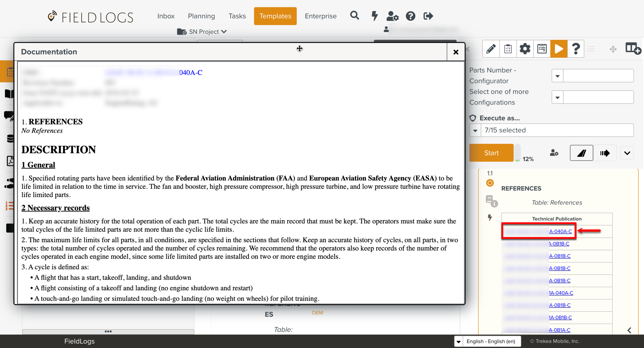Select the orange radio circle for step 1.1
Screen dimensions: 644x348
490,183
